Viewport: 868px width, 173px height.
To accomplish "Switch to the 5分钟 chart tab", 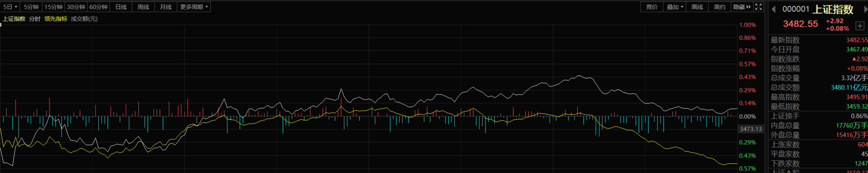I will (x=31, y=7).
